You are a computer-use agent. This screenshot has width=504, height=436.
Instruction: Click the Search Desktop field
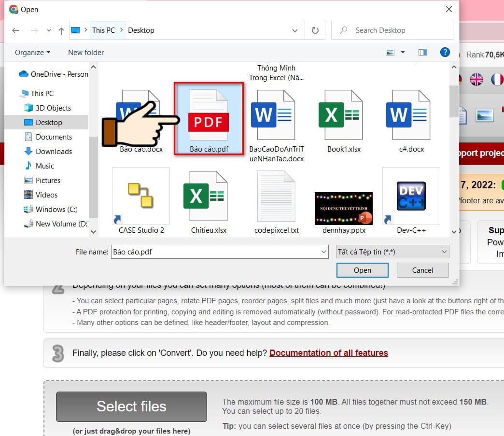pos(392,30)
